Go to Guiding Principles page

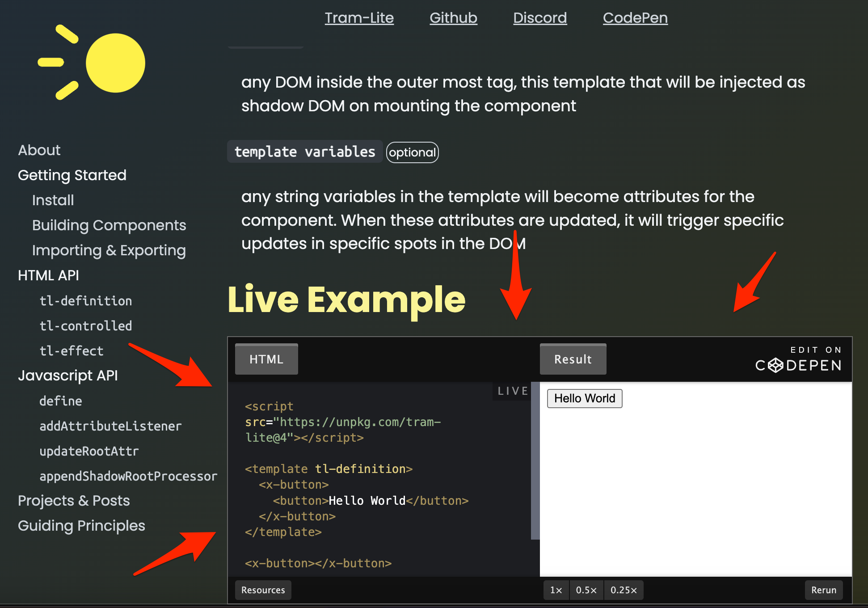click(81, 526)
